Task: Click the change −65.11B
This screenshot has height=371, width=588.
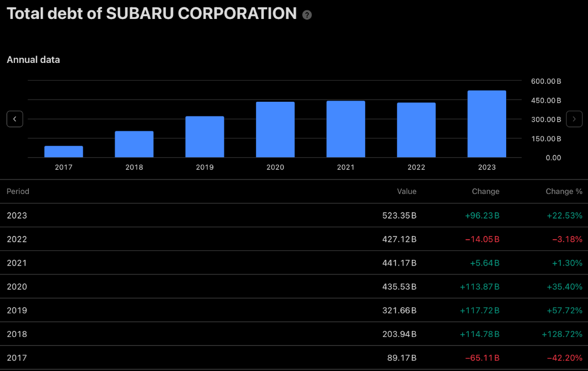Action: coord(482,358)
